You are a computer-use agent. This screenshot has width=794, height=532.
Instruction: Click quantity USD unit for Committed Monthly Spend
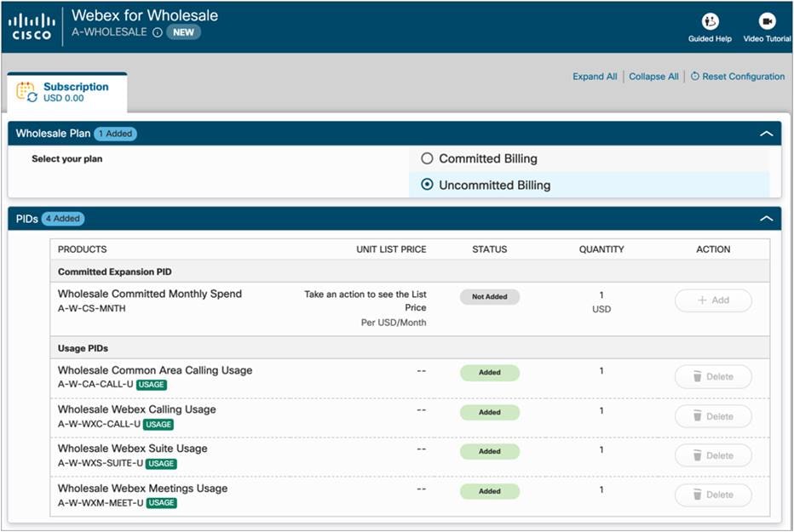[601, 309]
